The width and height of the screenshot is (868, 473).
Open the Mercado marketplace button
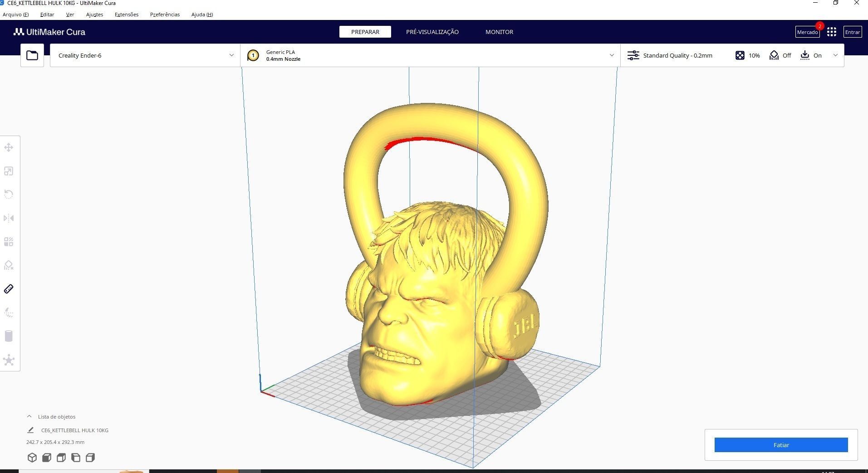pos(807,32)
